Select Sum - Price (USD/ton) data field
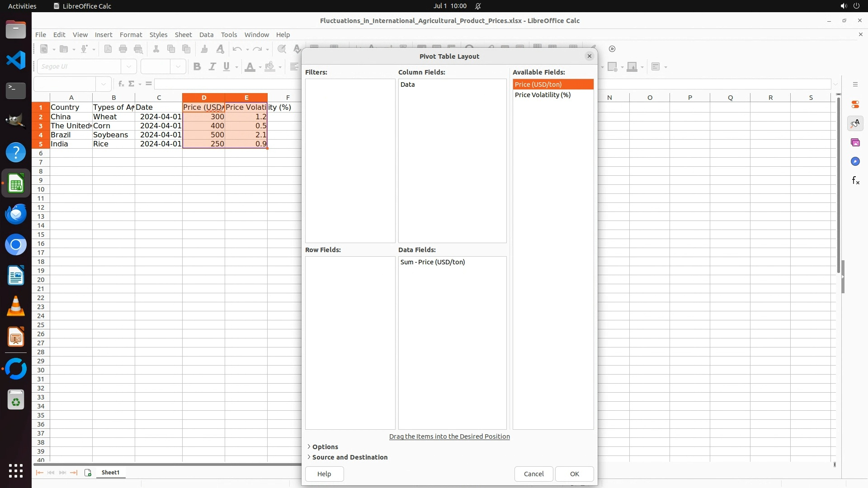 pos(433,262)
